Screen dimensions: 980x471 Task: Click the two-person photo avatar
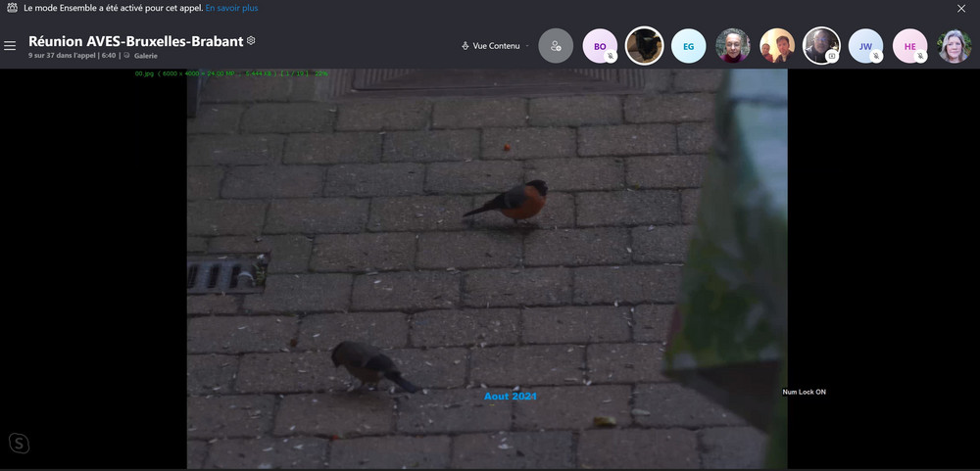coord(777,46)
